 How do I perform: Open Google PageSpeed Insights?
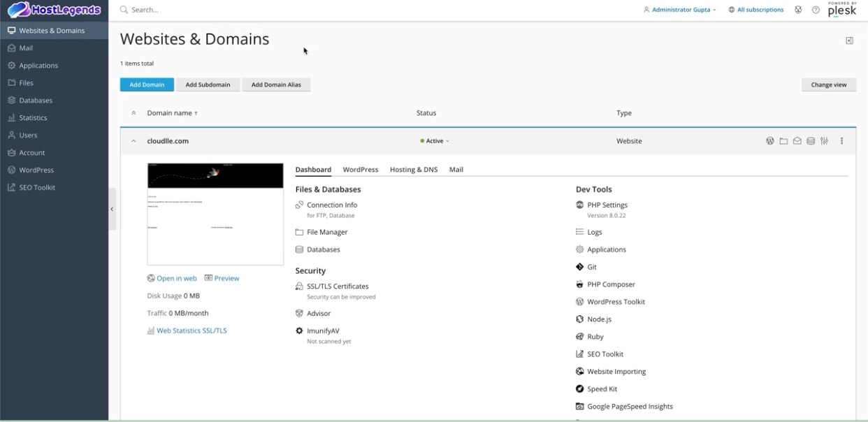tap(630, 407)
